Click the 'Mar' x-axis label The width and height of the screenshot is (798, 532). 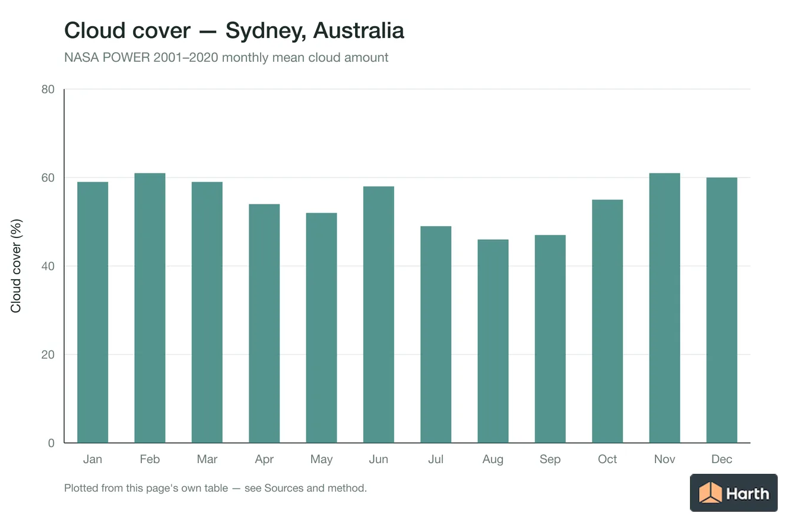tap(207, 459)
